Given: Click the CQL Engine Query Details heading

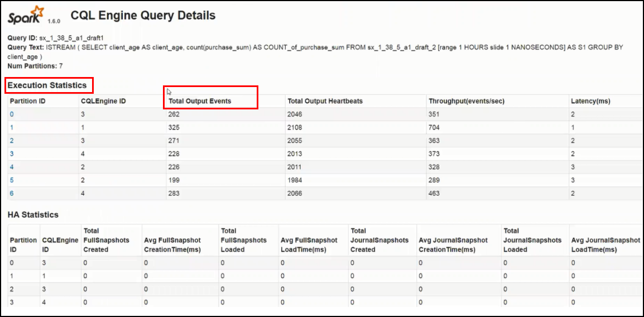Looking at the screenshot, I should [x=143, y=16].
